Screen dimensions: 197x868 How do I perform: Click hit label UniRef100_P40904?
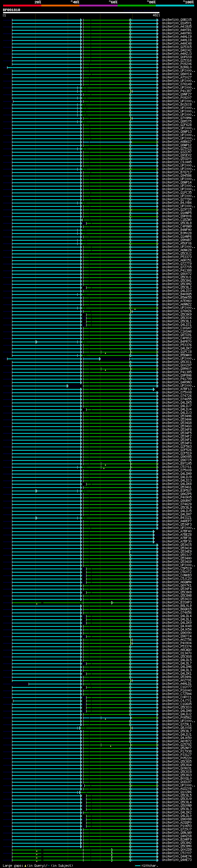click(x=177, y=643)
